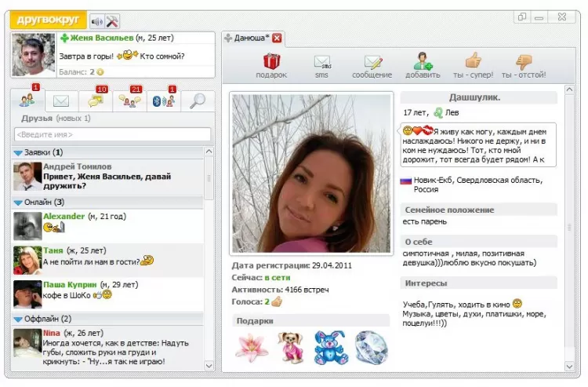Add the user with добавить icon
588x387 pixels.
423,66
